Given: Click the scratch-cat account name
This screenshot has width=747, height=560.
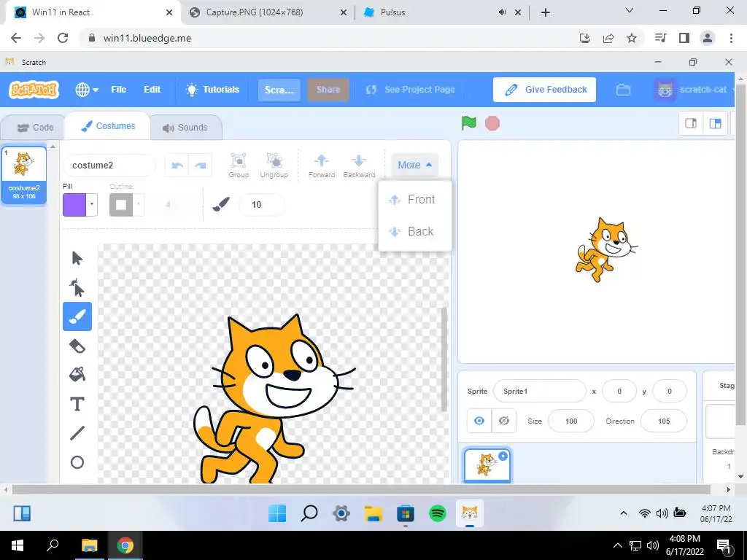Looking at the screenshot, I should coord(703,90).
